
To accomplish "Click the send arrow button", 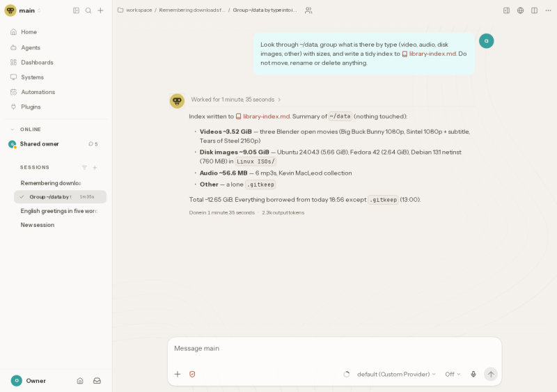I will click(x=491, y=374).
